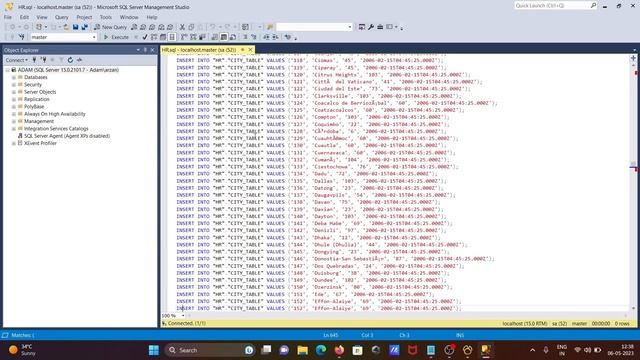
Task: Pin the Object Explorer panel
Action: tap(145, 50)
